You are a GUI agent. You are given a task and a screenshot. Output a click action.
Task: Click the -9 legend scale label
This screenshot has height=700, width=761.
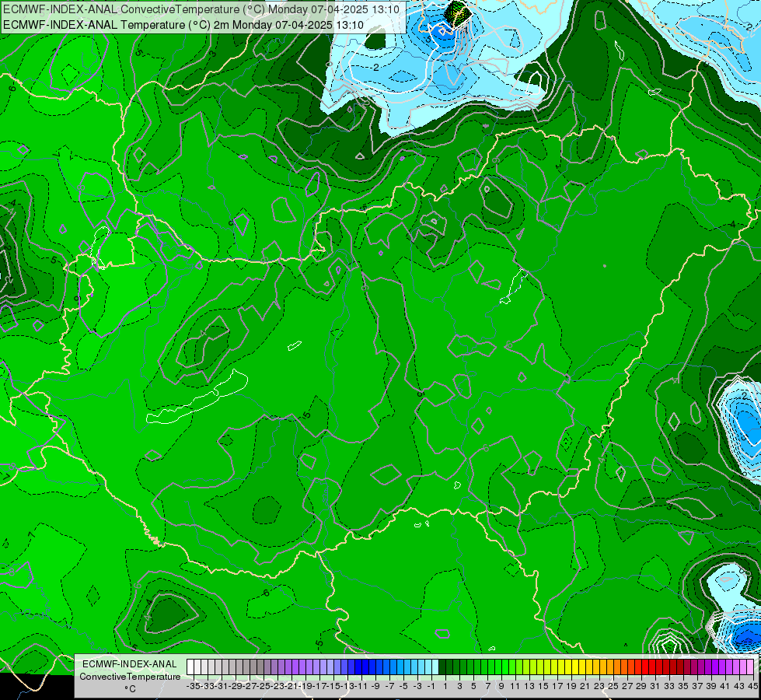click(375, 686)
